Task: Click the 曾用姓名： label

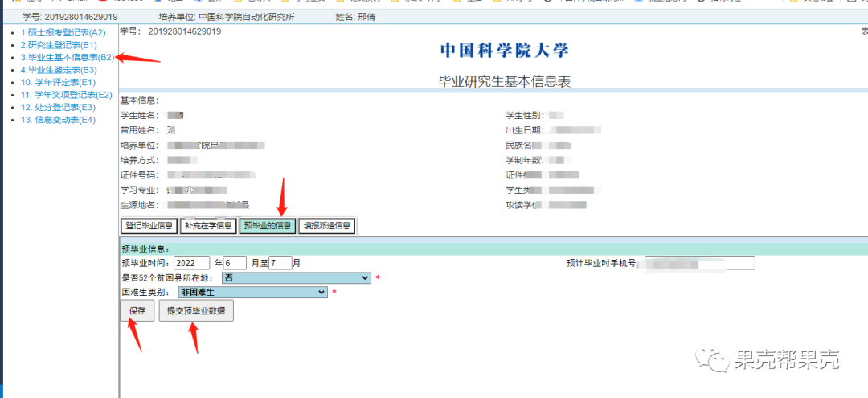Action: 140,130
